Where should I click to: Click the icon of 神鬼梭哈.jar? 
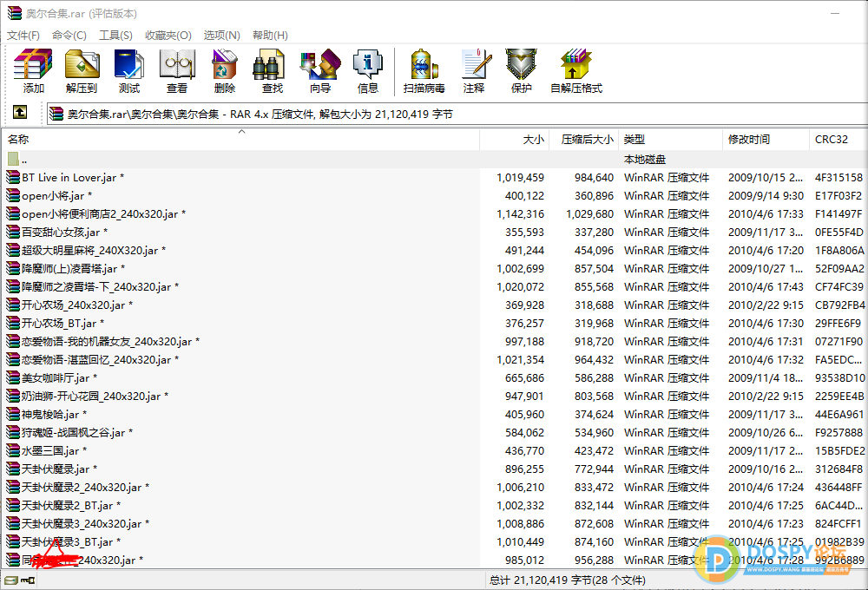(13, 415)
